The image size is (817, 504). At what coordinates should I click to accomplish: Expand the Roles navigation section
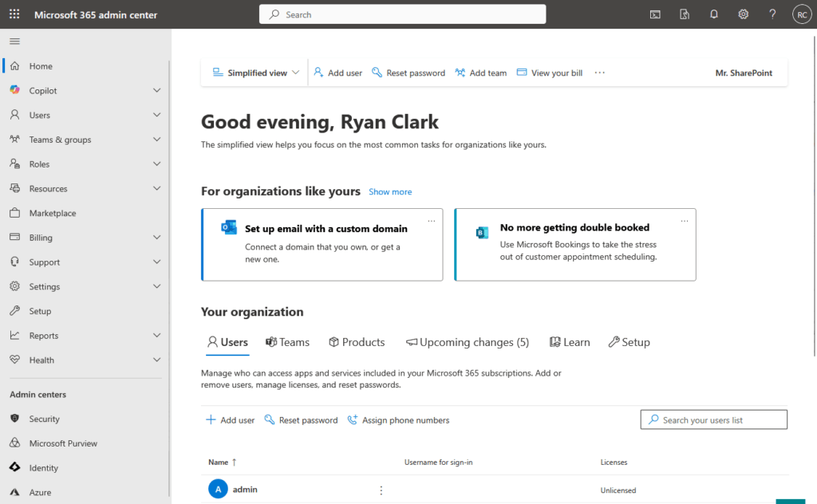tap(157, 163)
